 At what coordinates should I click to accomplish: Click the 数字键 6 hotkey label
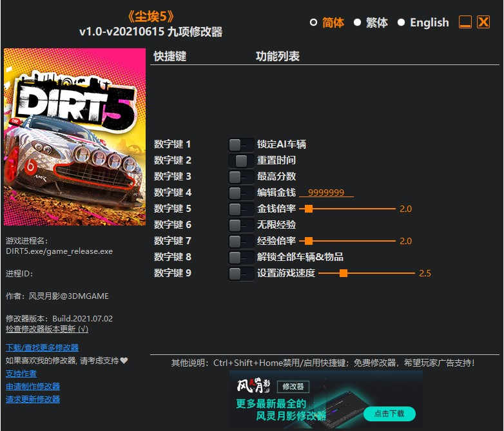(x=172, y=225)
